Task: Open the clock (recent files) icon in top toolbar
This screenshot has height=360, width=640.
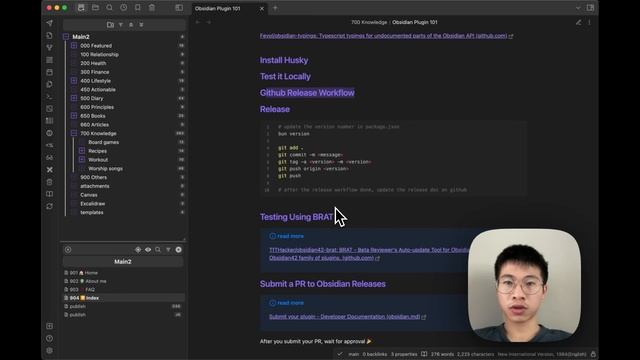Action: 124,8
